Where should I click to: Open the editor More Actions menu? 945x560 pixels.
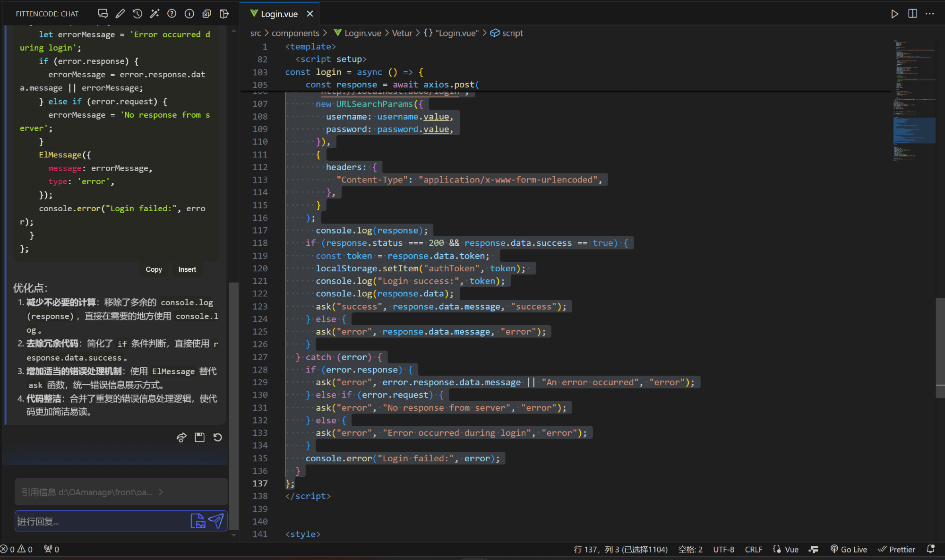click(x=930, y=14)
